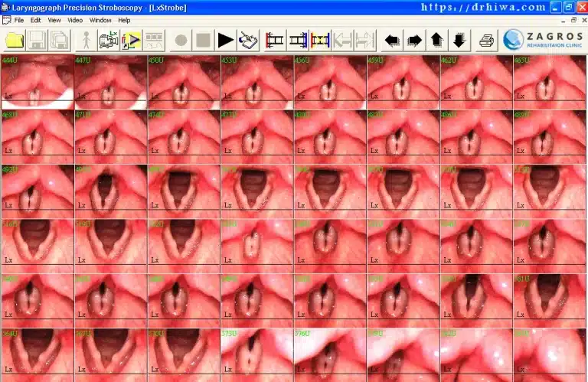Open the Edit menu
The height and width of the screenshot is (382, 588).
pos(36,20)
